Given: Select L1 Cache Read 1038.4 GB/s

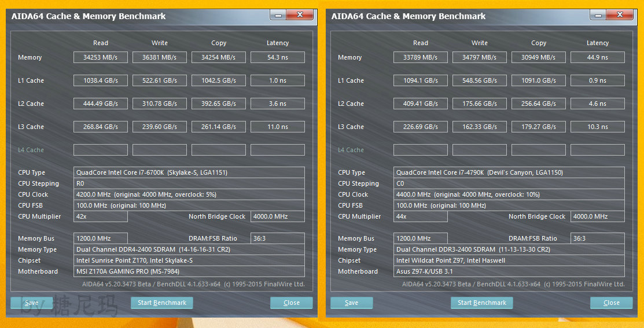Looking at the screenshot, I should [x=101, y=80].
